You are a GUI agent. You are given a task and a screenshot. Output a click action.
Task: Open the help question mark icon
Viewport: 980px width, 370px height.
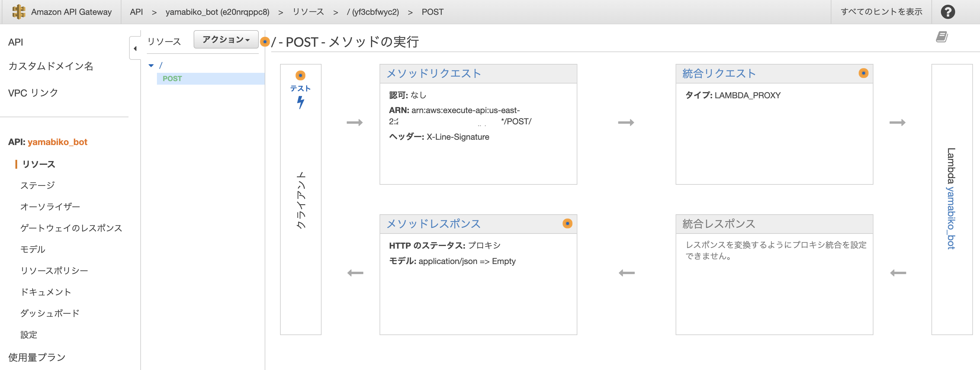coord(948,12)
